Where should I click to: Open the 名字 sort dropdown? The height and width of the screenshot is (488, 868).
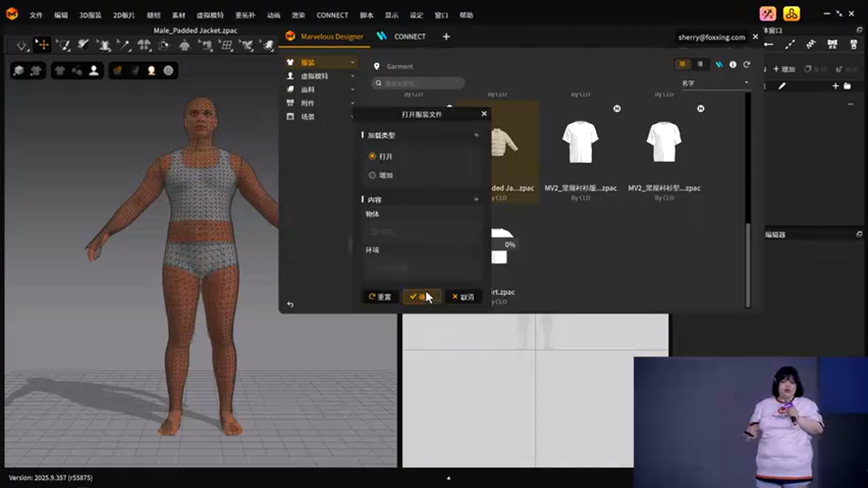(x=715, y=83)
